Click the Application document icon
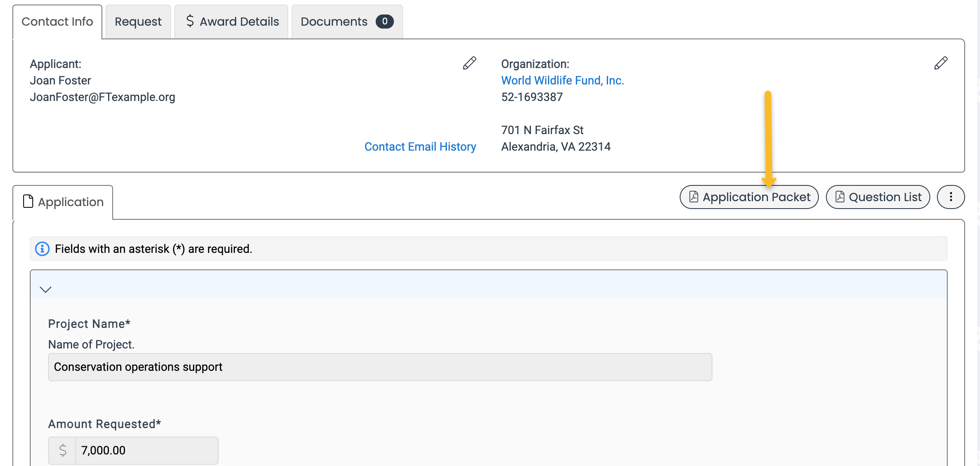Screen dimensions: 980x466 point(28,201)
